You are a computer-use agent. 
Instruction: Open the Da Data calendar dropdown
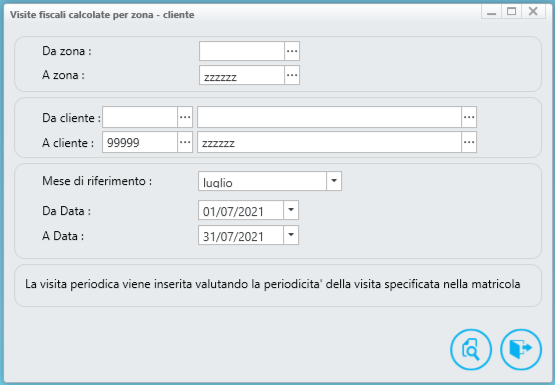[x=291, y=210]
